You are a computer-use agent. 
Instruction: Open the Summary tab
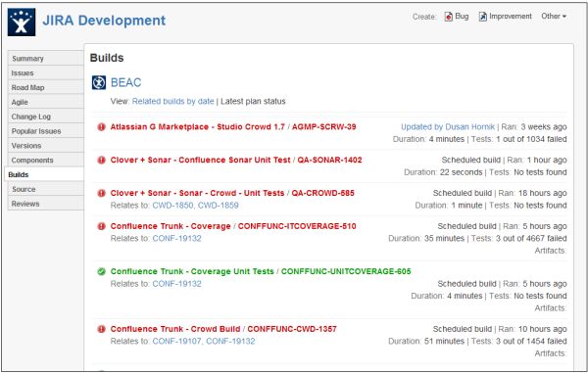click(x=45, y=59)
